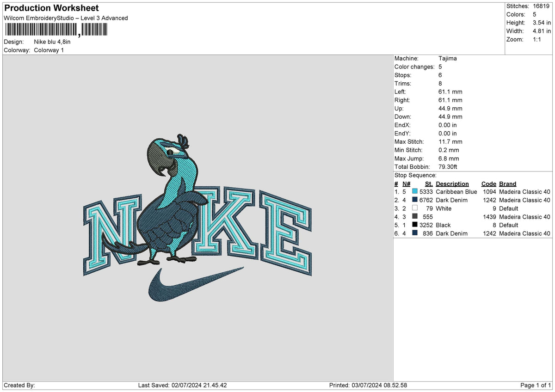The height and width of the screenshot is (392, 555).
Task: Select the gray 555 thread swatch
Action: 414,217
